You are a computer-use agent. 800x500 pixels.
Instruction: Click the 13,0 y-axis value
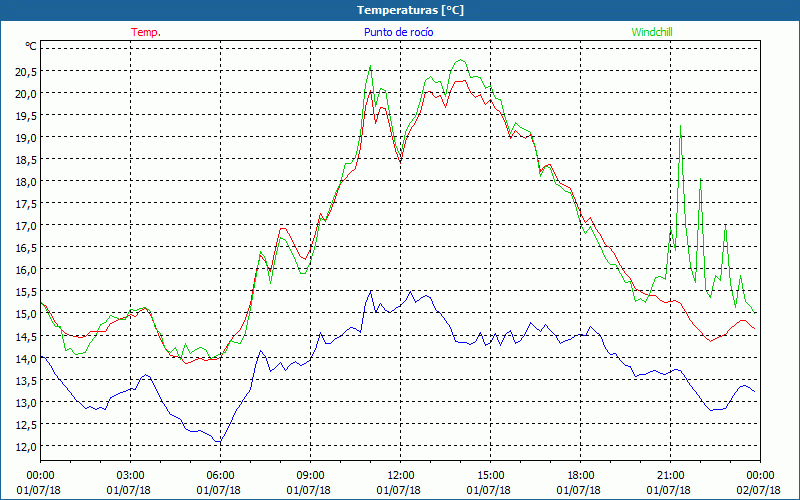[x=26, y=403]
